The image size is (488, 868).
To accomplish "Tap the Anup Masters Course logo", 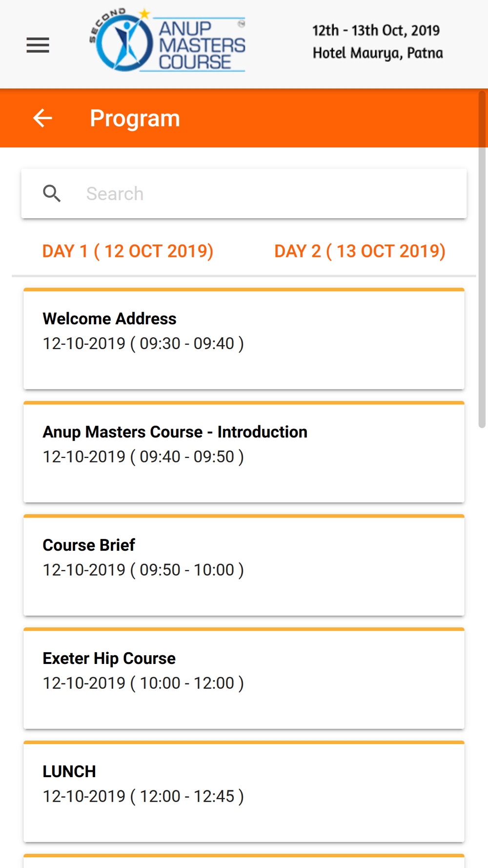I will 167,41.
